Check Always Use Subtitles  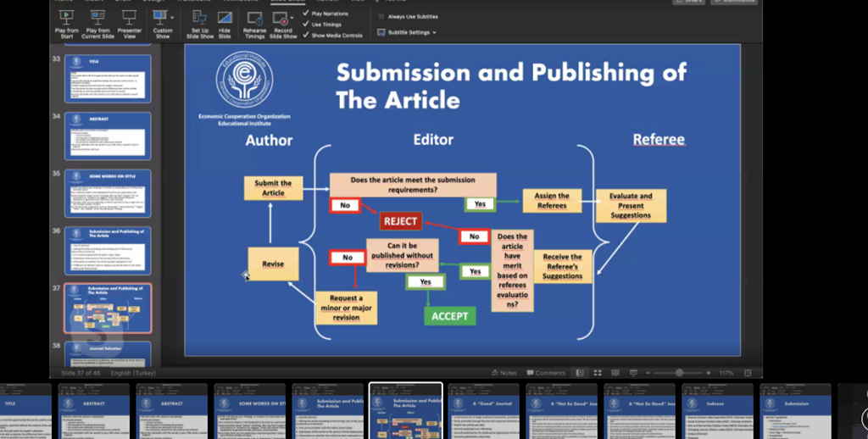tap(381, 17)
